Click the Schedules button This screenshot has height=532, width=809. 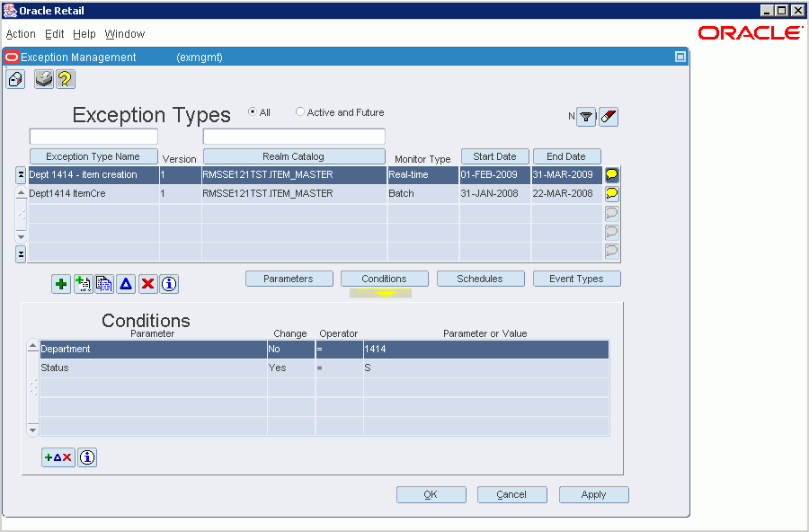coord(480,279)
